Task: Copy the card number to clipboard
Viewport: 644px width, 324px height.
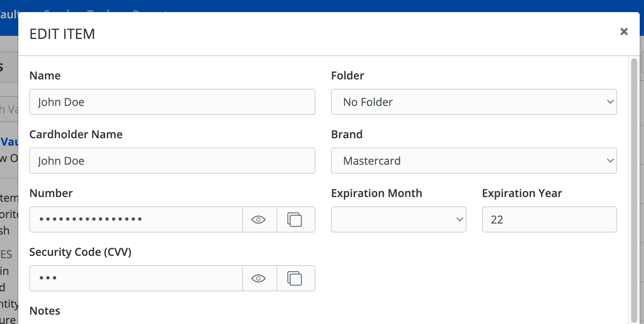Action: coord(295,220)
